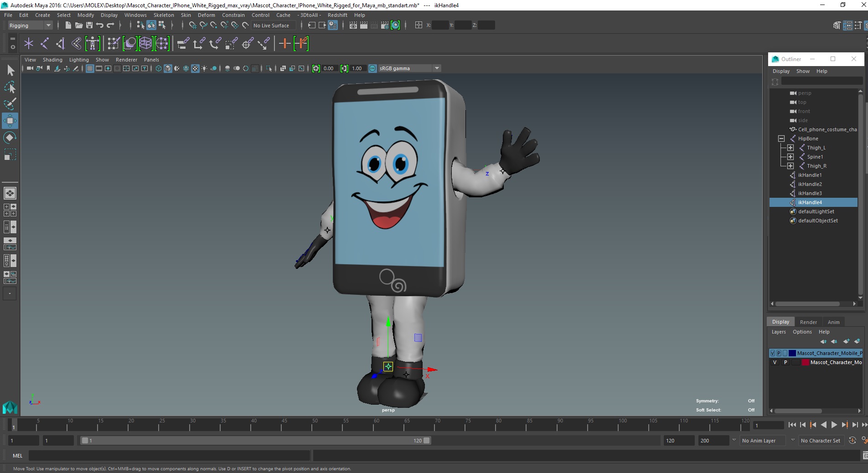The width and height of the screenshot is (868, 473).
Task: Click Play forwards button
Action: click(834, 425)
